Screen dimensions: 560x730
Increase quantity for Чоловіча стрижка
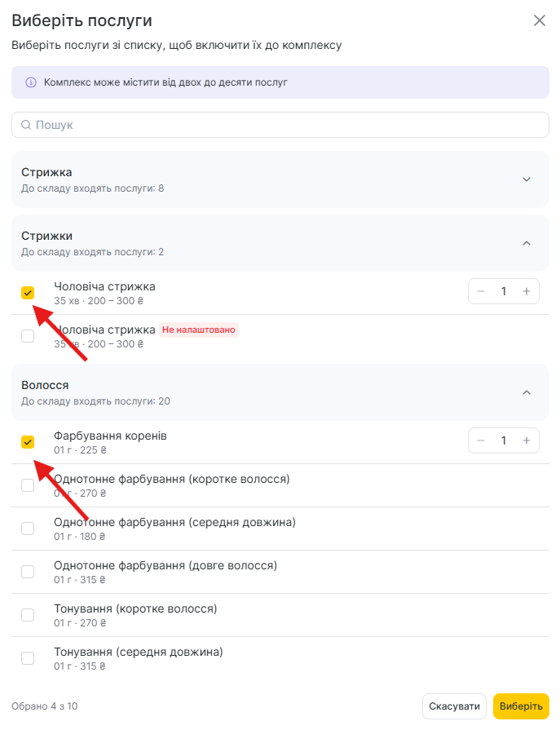click(527, 291)
